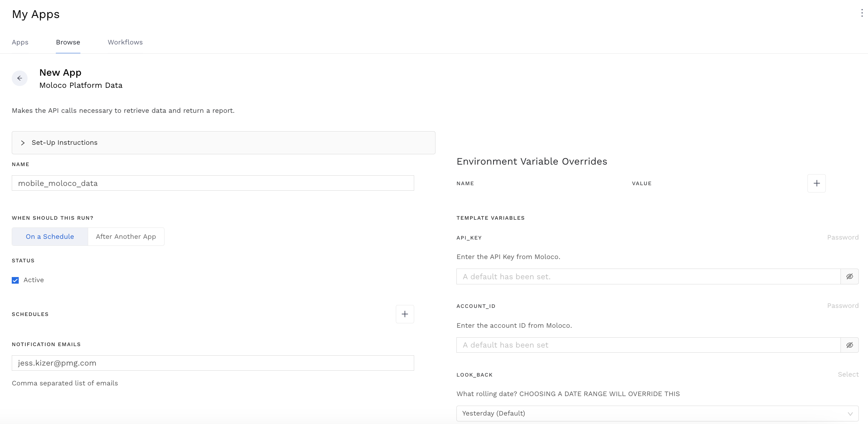Choose After Another App run option
The image size is (868, 424).
click(126, 236)
